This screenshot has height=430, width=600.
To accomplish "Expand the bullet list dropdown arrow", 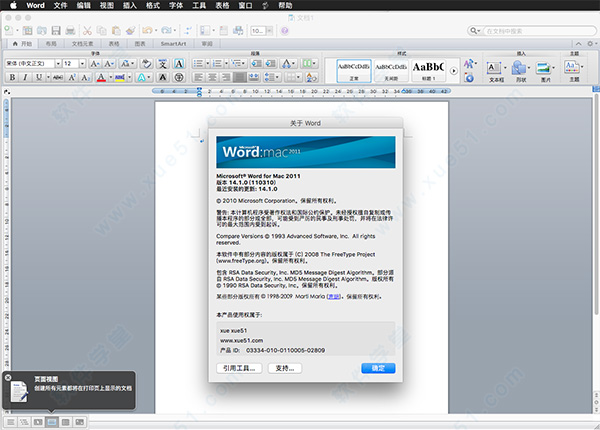I will tap(208, 64).
